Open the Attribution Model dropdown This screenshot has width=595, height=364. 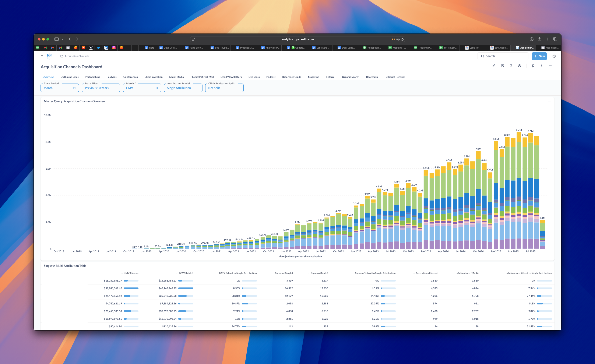(x=183, y=88)
